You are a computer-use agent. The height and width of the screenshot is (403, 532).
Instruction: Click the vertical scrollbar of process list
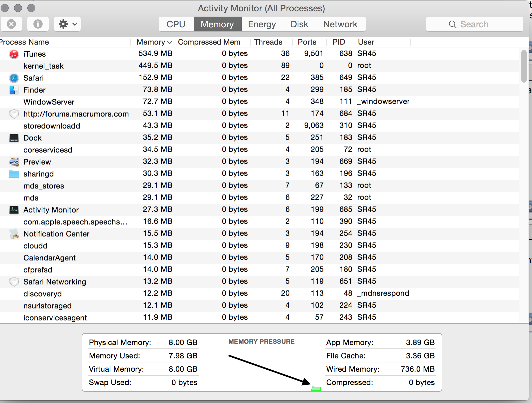524,66
